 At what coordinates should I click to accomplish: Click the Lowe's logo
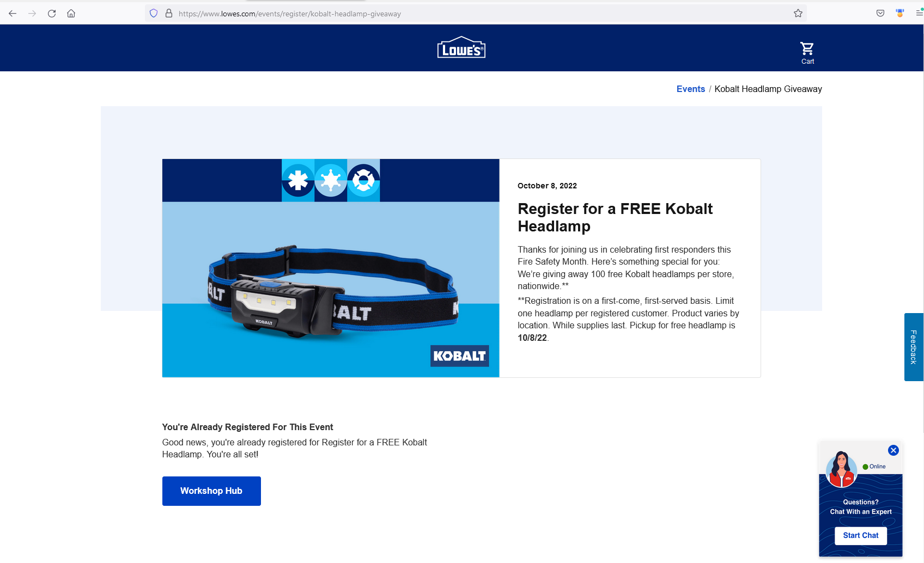[461, 47]
